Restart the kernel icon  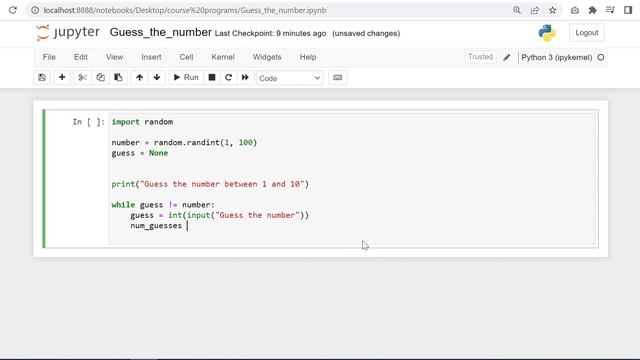[x=229, y=78]
